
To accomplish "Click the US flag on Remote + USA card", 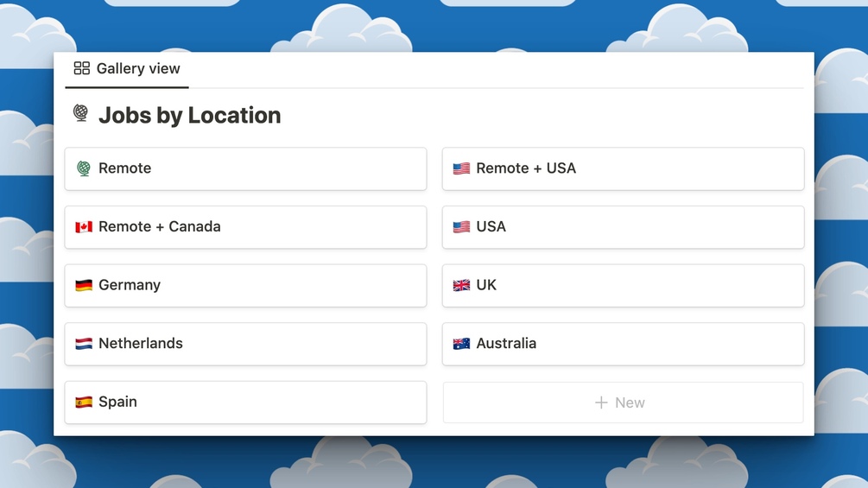I will (x=461, y=168).
